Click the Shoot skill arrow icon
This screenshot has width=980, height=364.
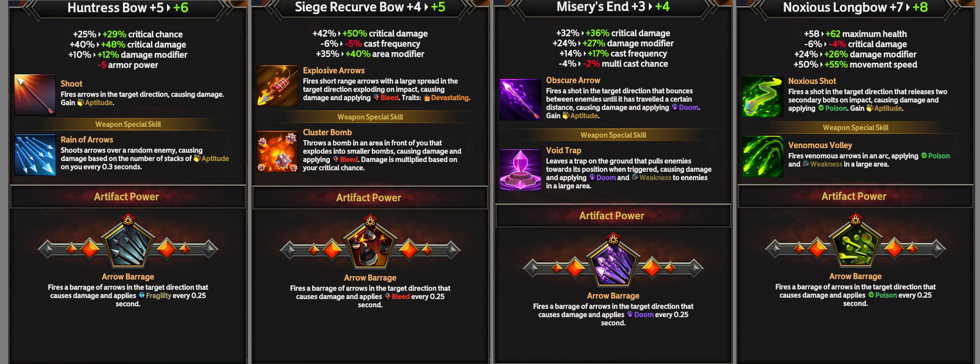coord(35,95)
